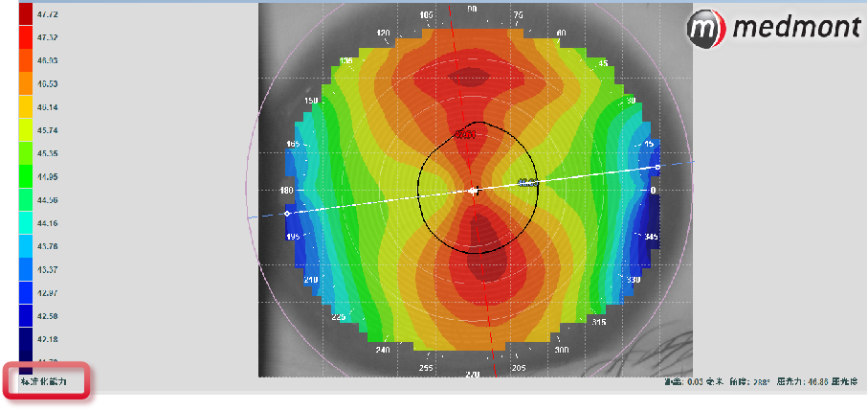
Task: Click the steep K value label 47.51
Action: point(465,134)
